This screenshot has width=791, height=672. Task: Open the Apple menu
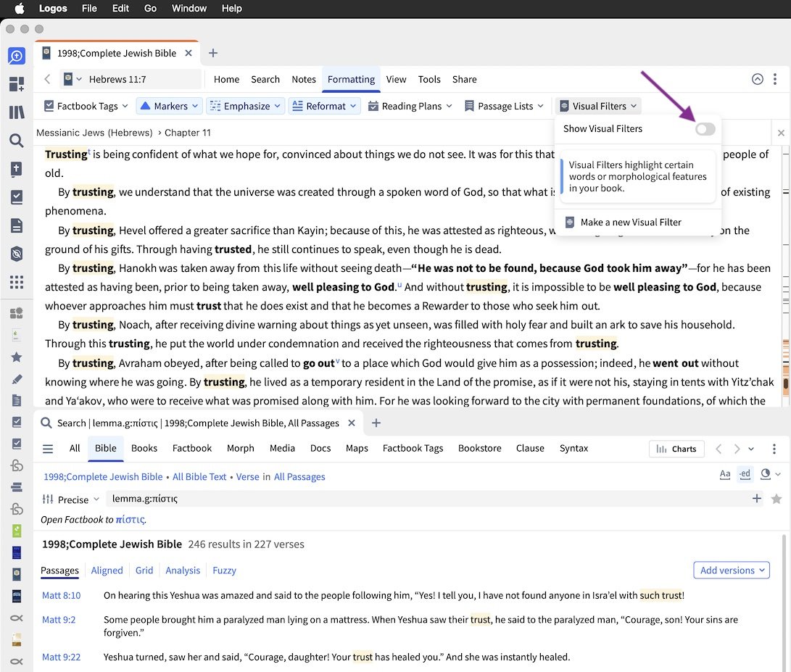pyautogui.click(x=20, y=8)
